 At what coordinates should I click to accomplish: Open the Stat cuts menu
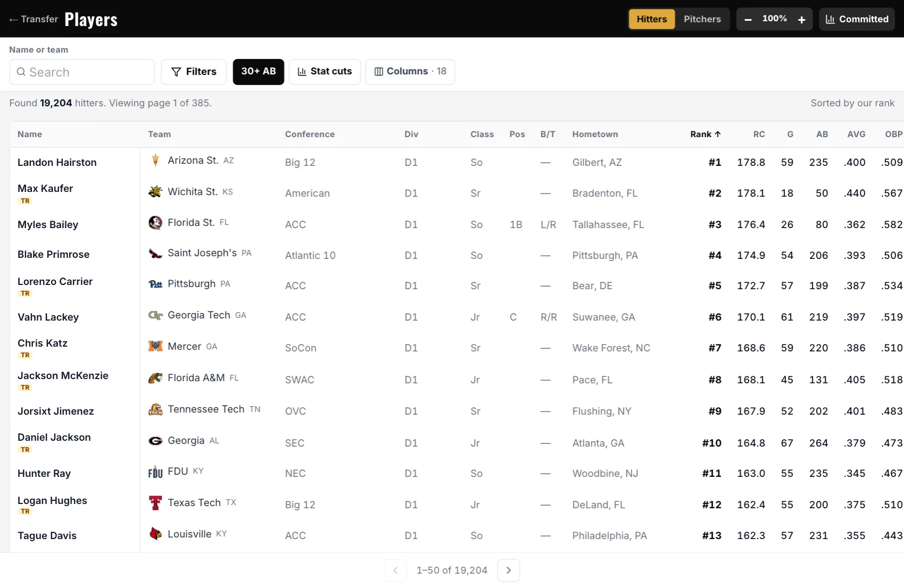click(325, 72)
